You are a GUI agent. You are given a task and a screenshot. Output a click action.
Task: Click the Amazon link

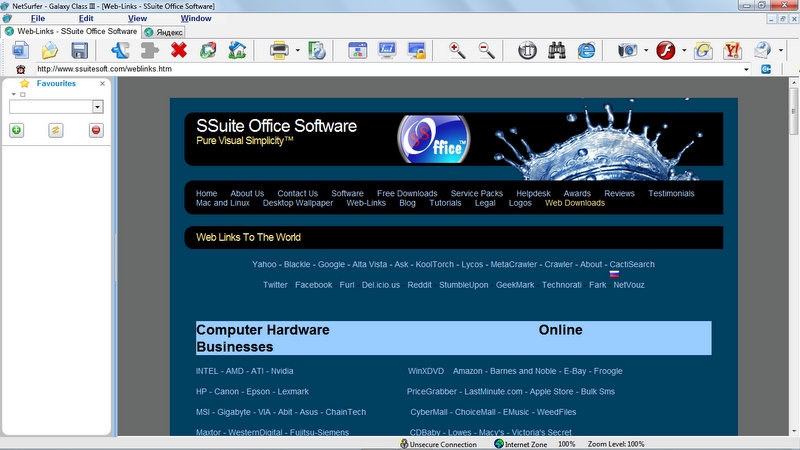467,371
